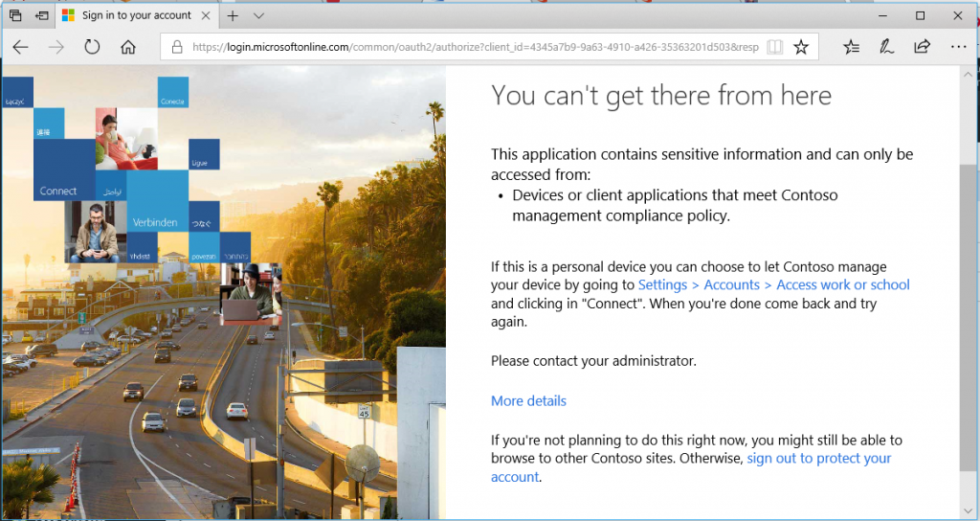This screenshot has height=521, width=980.
Task: Click the scrollbar down arrow
Action: coord(968,511)
